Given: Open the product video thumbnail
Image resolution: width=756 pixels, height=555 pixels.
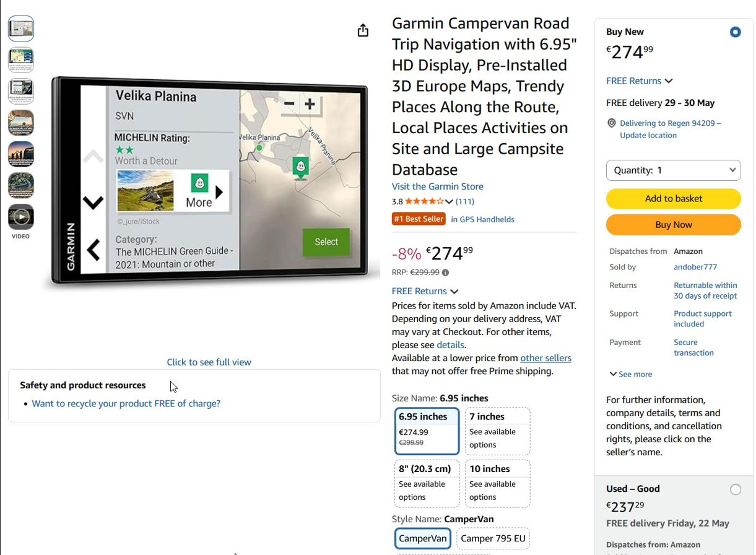Looking at the screenshot, I should (21, 217).
